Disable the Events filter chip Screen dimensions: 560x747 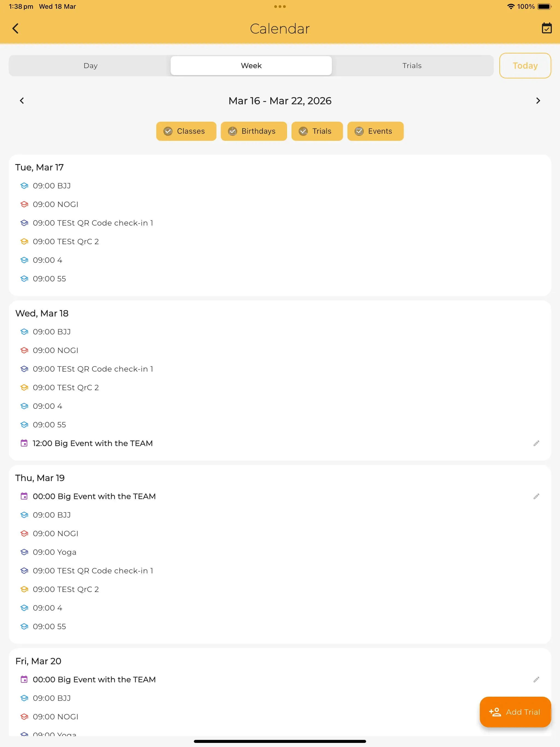tap(375, 131)
